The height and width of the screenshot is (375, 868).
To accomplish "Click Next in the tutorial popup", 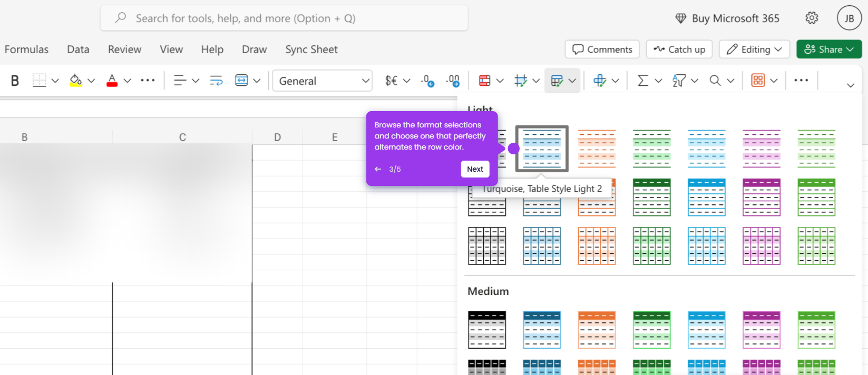I will tap(475, 169).
